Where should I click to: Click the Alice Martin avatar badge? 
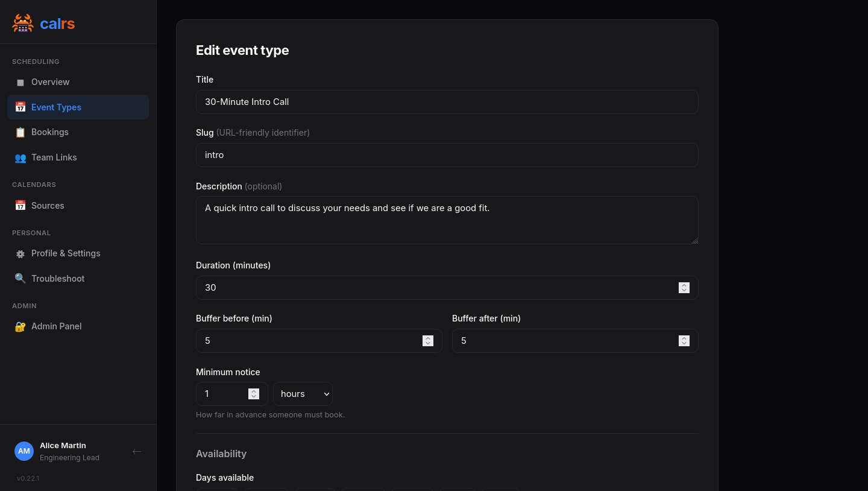coord(24,451)
